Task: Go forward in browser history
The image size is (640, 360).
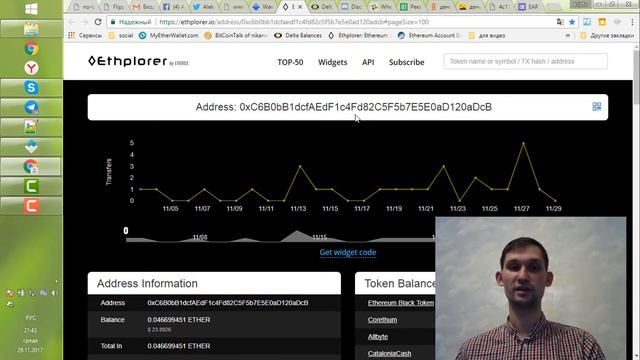Action: [x=85, y=22]
